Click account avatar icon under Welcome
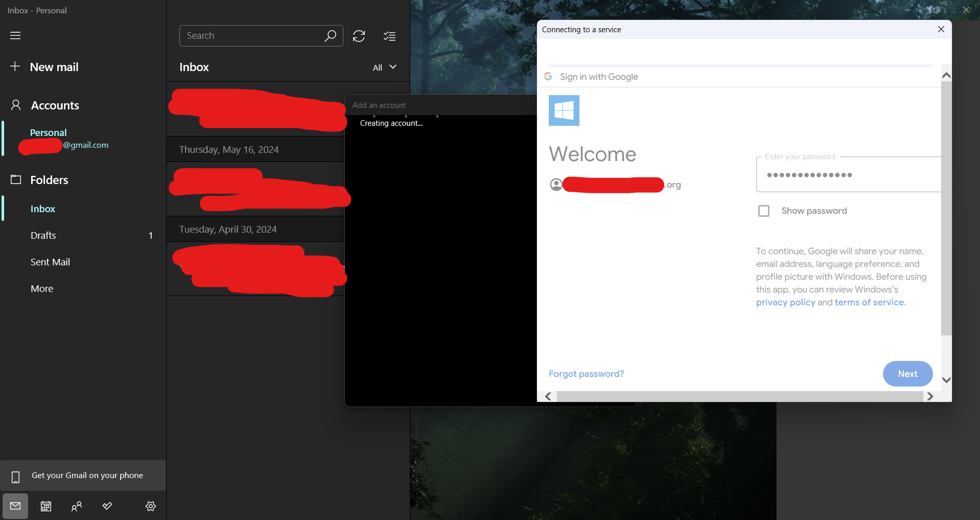Image resolution: width=980 pixels, height=520 pixels. click(556, 185)
